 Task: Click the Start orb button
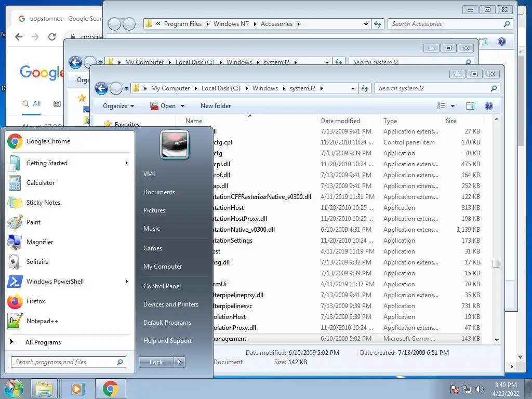(x=14, y=389)
